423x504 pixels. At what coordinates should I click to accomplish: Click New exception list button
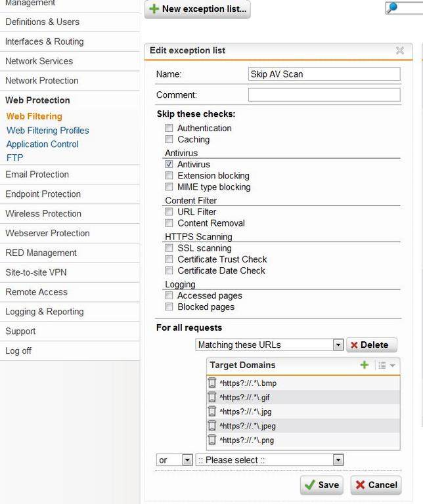click(x=198, y=9)
